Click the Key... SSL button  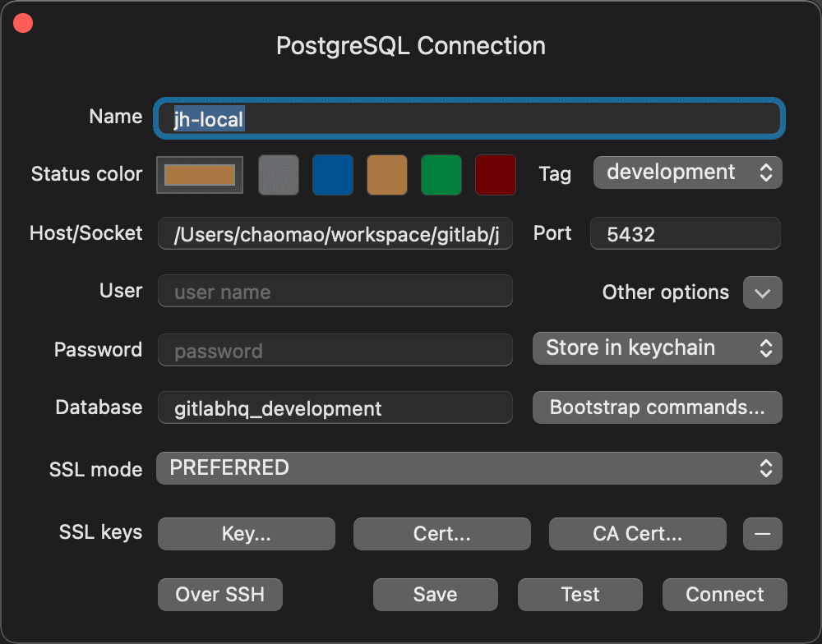pyautogui.click(x=247, y=534)
